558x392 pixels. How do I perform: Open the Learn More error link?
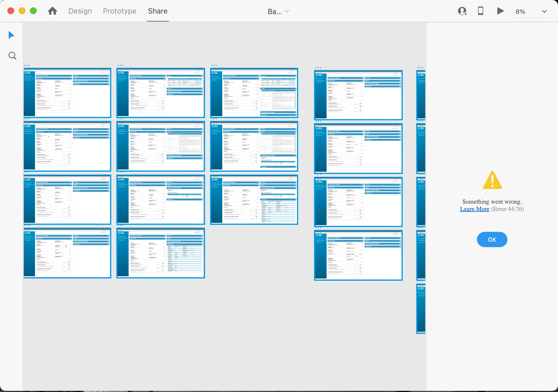pyautogui.click(x=474, y=209)
